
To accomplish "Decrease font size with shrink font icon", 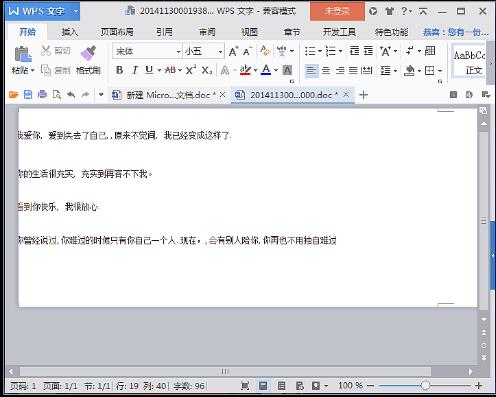I will (x=247, y=51).
